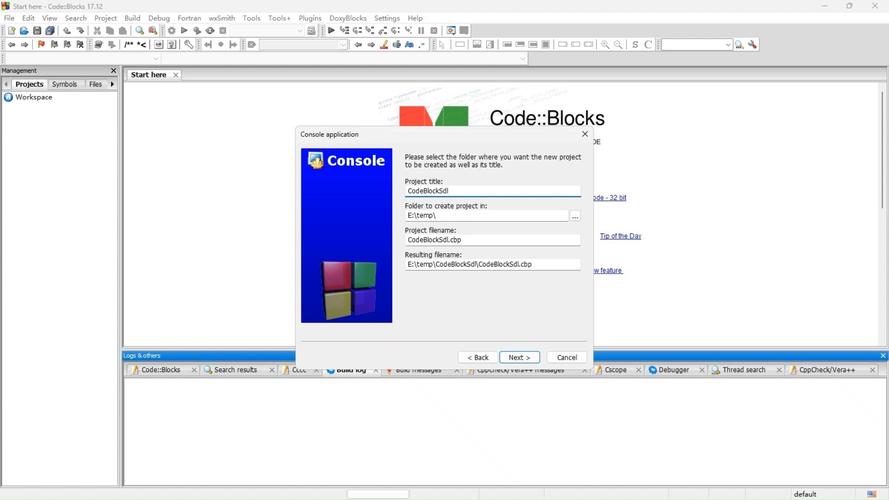889x500 pixels.
Task: Click the Open file toolbar icon
Action: coord(24,31)
